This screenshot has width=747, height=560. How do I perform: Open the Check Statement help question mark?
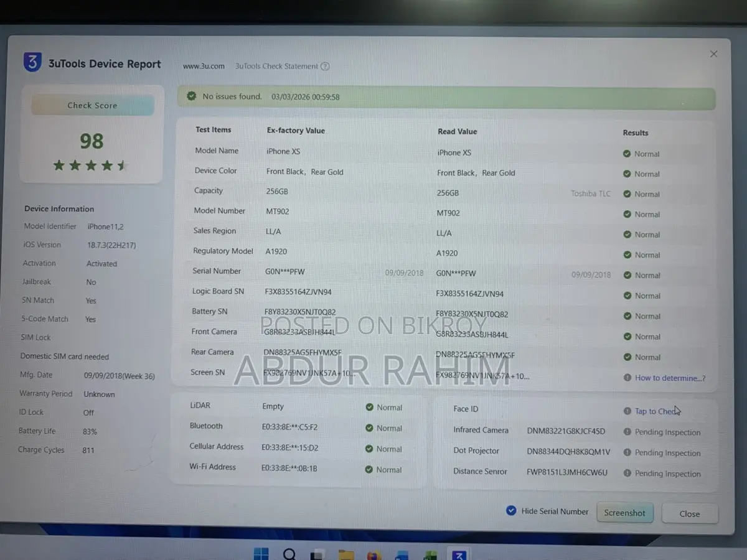tap(325, 67)
